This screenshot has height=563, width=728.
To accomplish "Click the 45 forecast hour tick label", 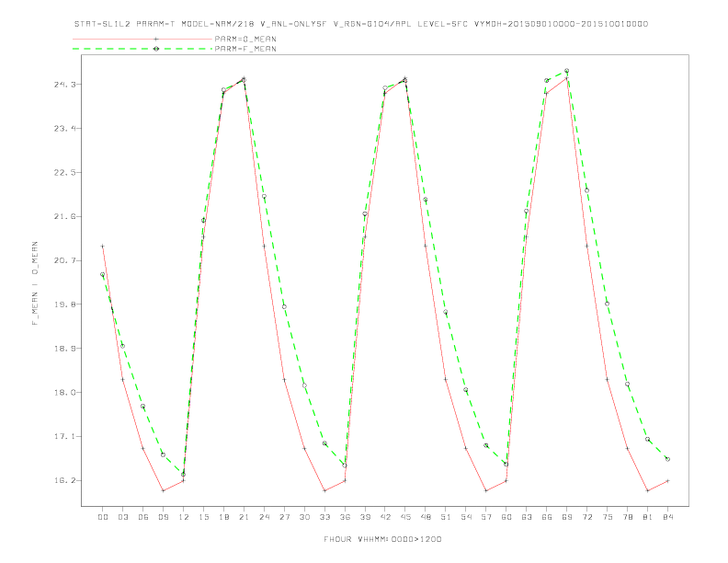I will [405, 517].
